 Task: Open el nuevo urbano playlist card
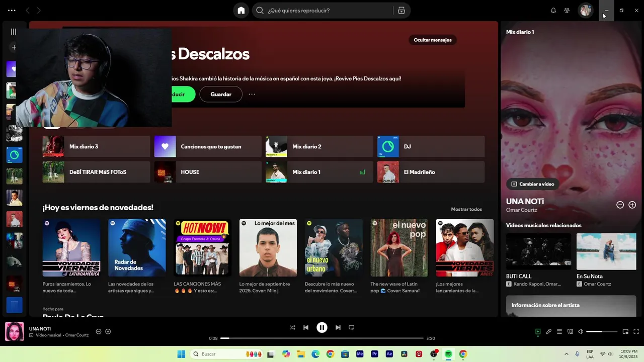[334, 256]
